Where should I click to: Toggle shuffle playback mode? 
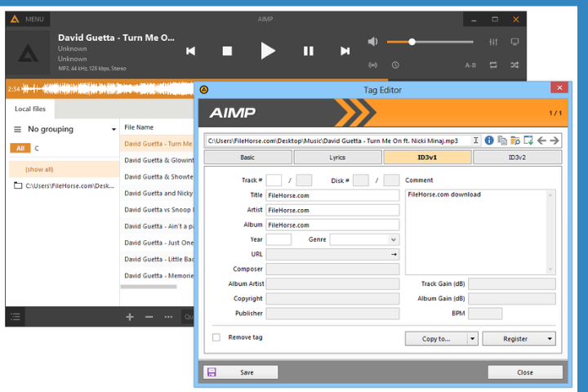pos(514,65)
